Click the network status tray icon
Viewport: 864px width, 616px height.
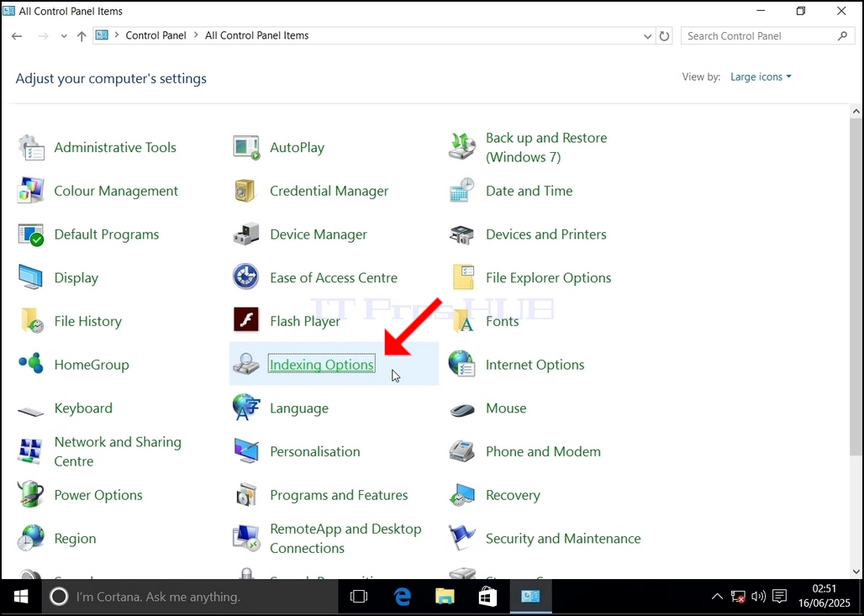click(738, 596)
